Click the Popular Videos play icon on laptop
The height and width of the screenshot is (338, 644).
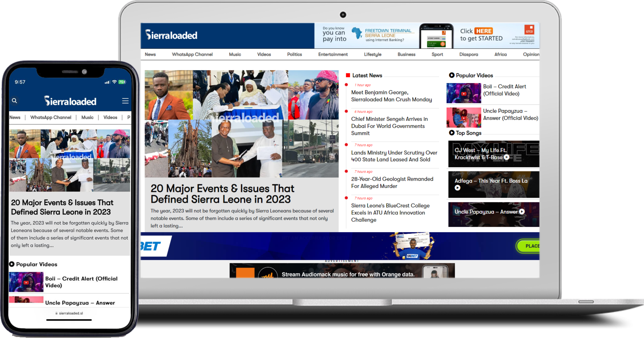tap(452, 75)
